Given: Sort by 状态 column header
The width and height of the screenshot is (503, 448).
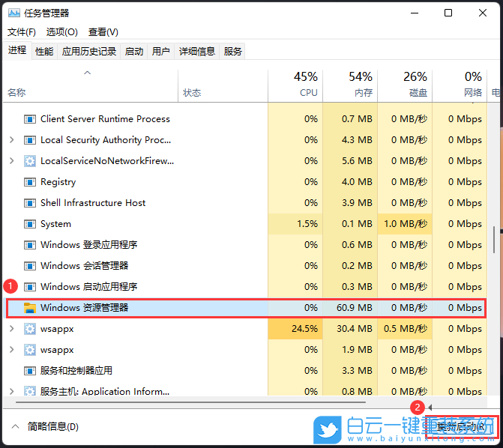Looking at the screenshot, I should click(223, 86).
